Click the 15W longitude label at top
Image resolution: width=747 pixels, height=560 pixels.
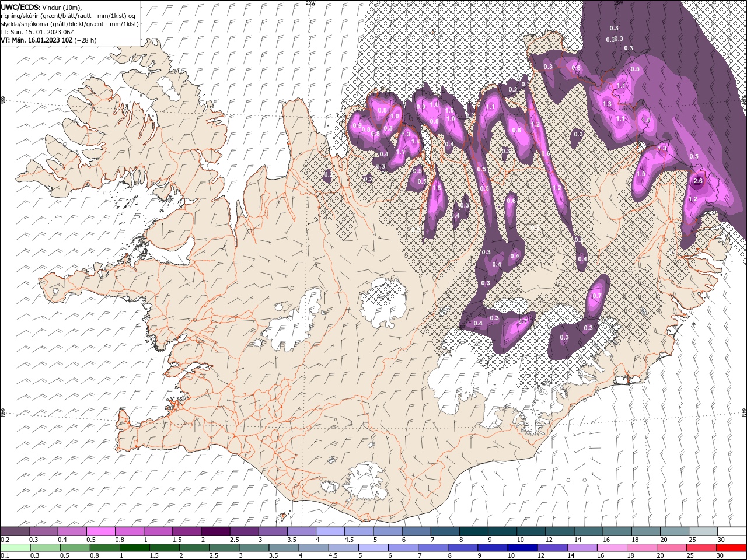coord(618,3)
